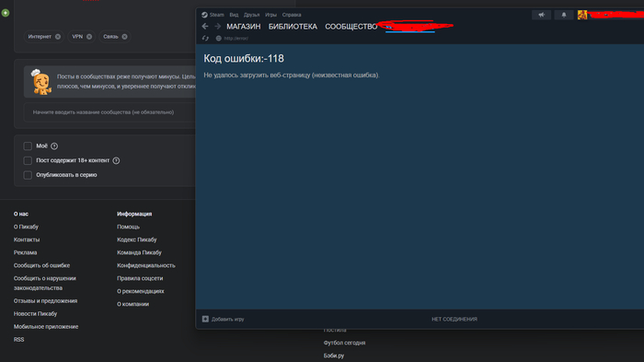Click the Код ошибки:-118 heading
Screen dimensions: 644x362
[x=244, y=58]
